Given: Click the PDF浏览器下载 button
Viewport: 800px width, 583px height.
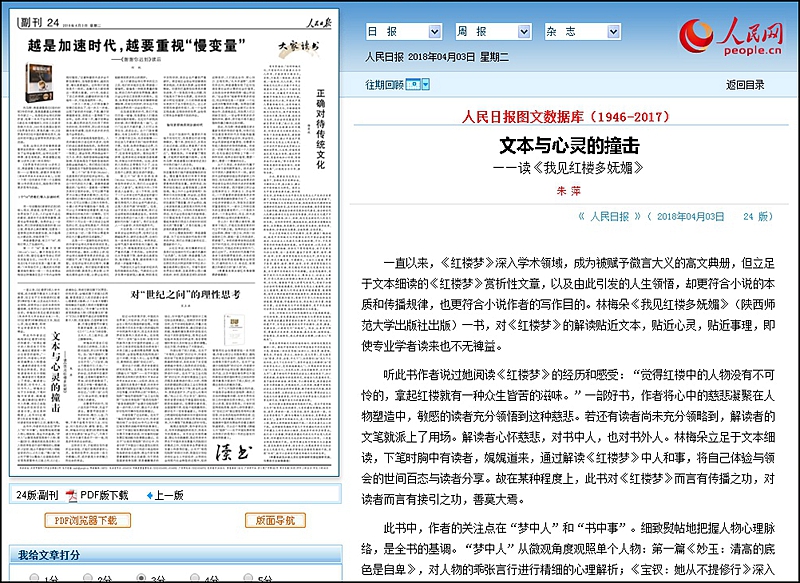Looking at the screenshot, I should coord(87,520).
